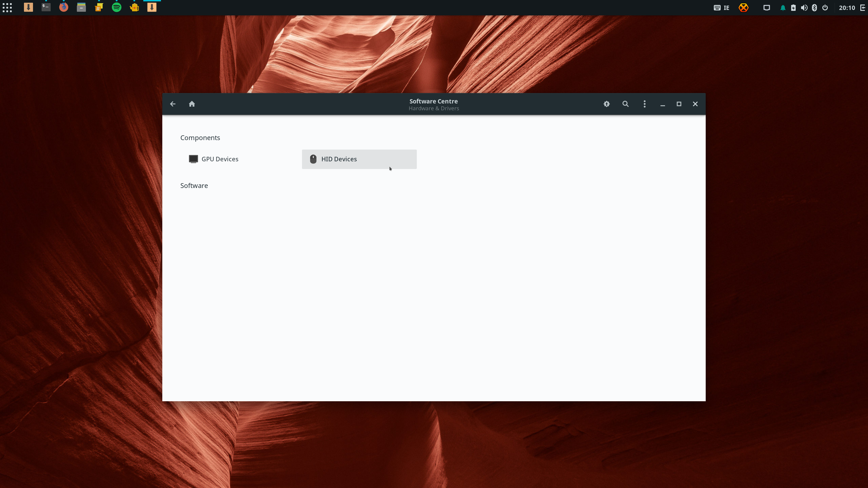The image size is (868, 488).
Task: Minimize the Software Centre window
Action: 663,104
